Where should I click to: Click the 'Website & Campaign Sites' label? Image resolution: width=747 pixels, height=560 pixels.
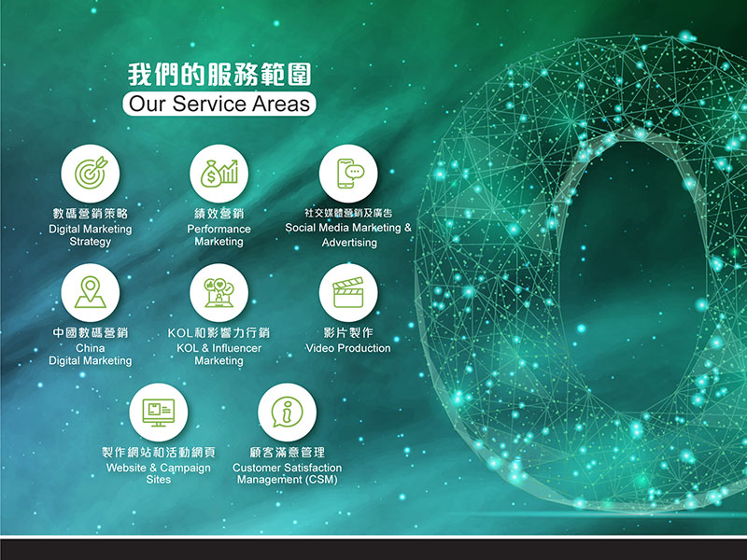coord(158,473)
